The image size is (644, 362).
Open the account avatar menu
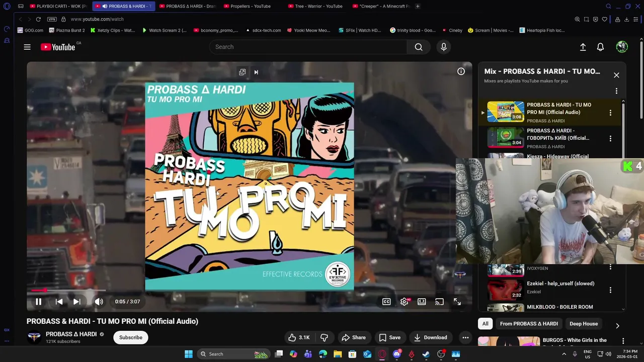622,47
